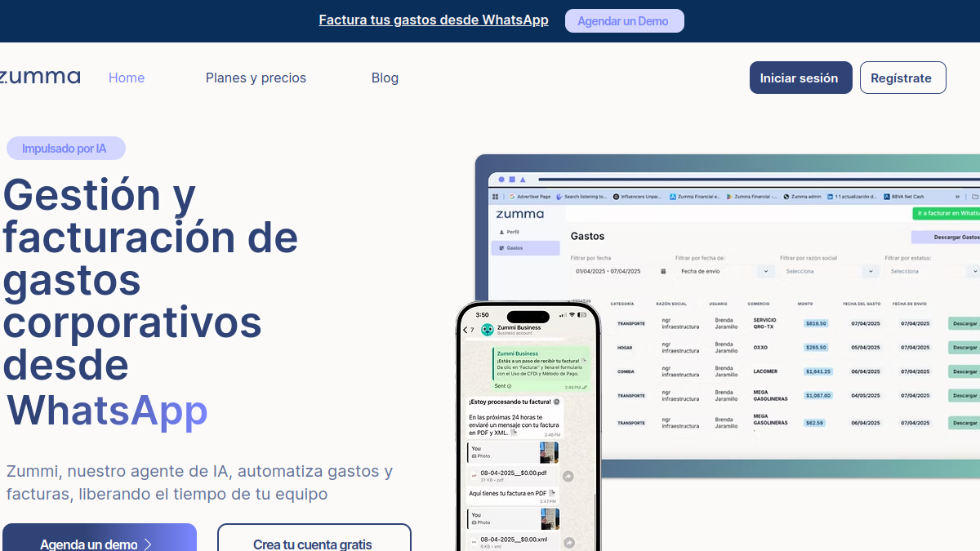Tap the forward icon beside the .xml file
This screenshot has height=551, width=980.
click(568, 543)
